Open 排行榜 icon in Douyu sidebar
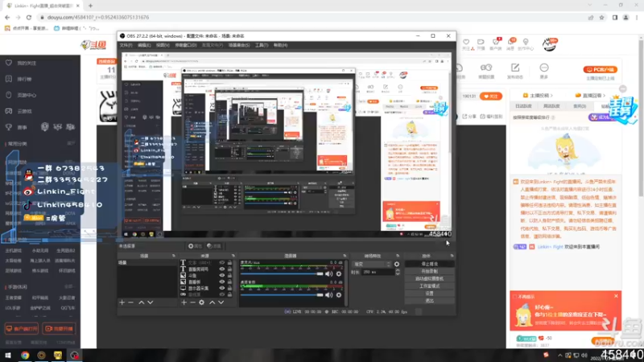Image resolution: width=644 pixels, height=362 pixels. [9, 79]
